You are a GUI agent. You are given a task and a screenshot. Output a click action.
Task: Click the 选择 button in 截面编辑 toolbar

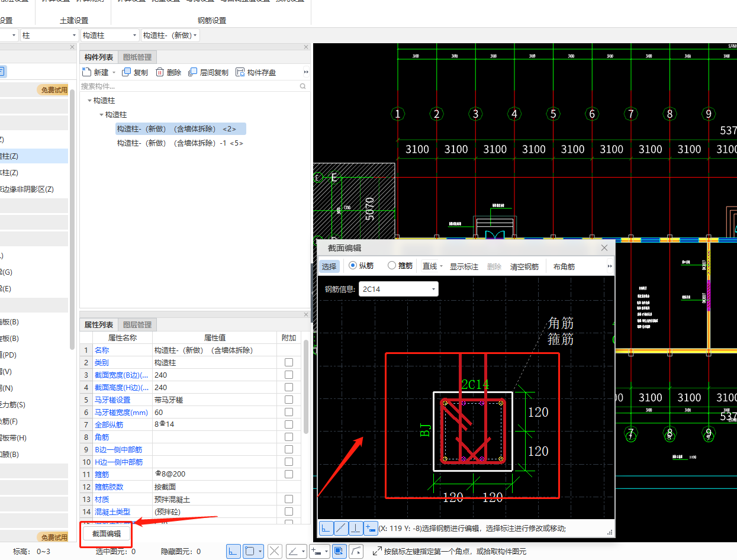pyautogui.click(x=329, y=266)
